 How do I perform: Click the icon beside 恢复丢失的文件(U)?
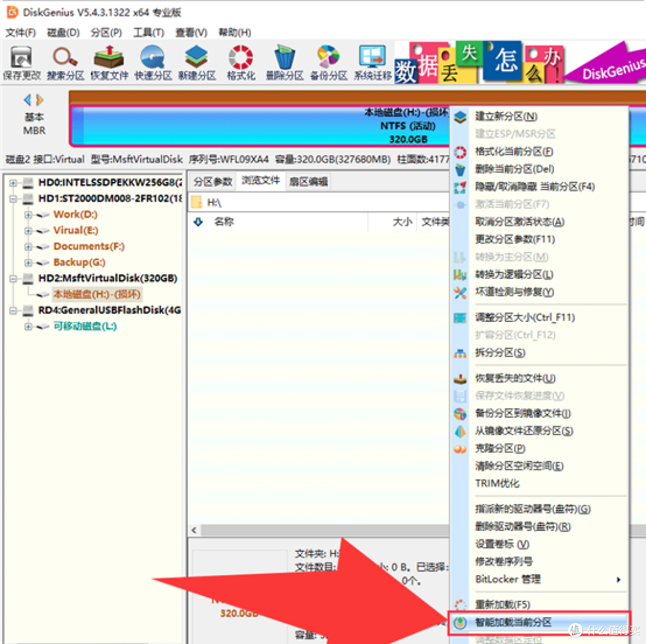pos(460,378)
